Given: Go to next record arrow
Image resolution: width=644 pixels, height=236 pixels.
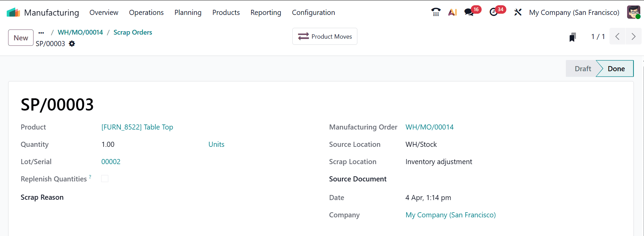Looking at the screenshot, I should (x=634, y=37).
